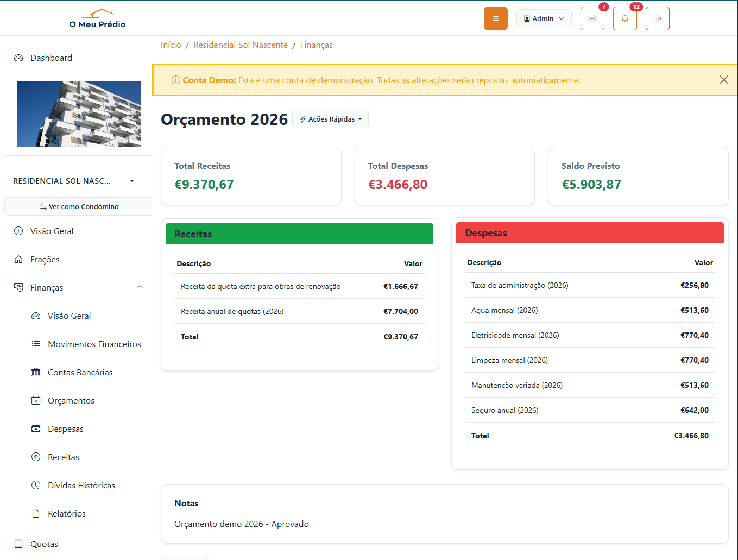Open the Admin user dropdown
Image resolution: width=738 pixels, height=560 pixels.
tap(544, 18)
